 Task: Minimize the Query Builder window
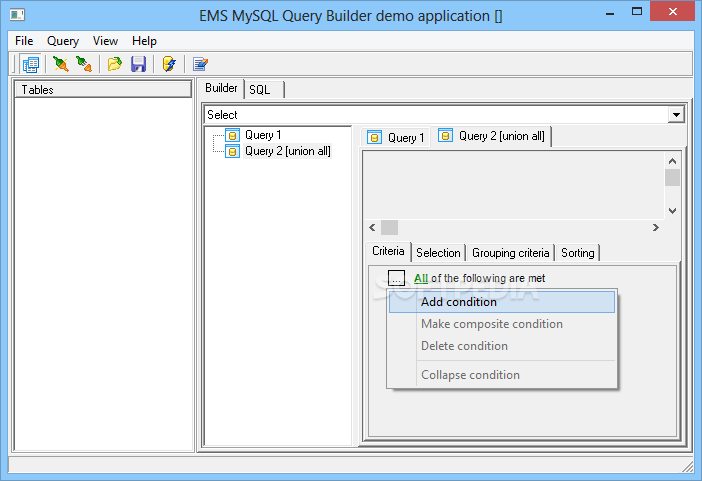coord(609,13)
